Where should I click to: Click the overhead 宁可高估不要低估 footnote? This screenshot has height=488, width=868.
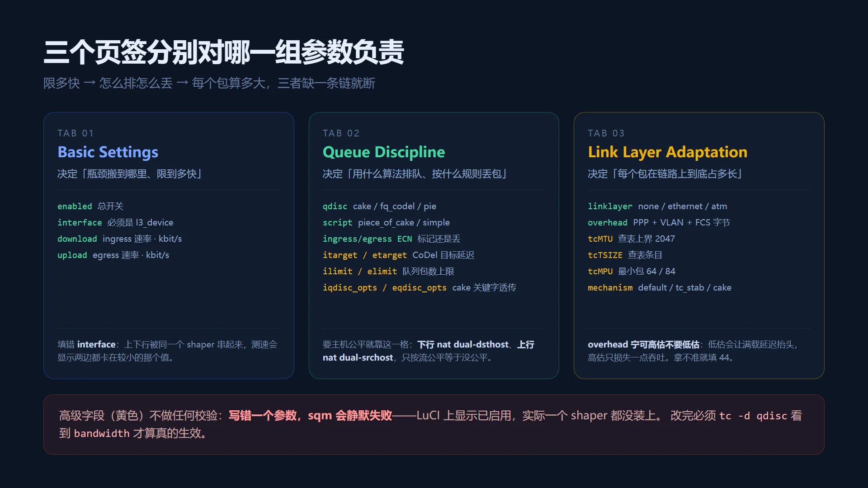pyautogui.click(x=693, y=351)
